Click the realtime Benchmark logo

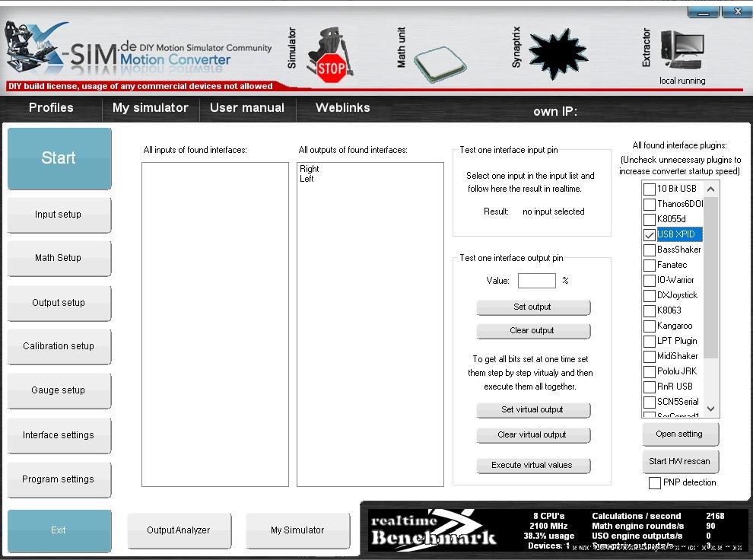click(x=434, y=530)
